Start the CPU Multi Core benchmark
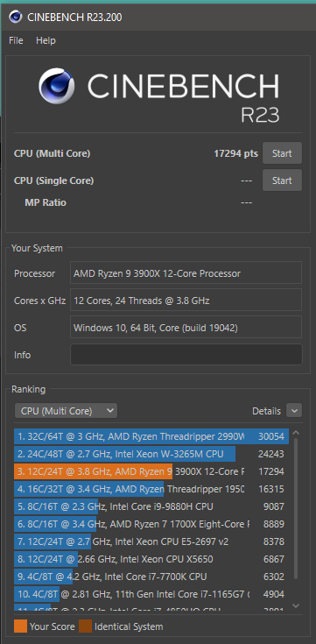 (282, 153)
